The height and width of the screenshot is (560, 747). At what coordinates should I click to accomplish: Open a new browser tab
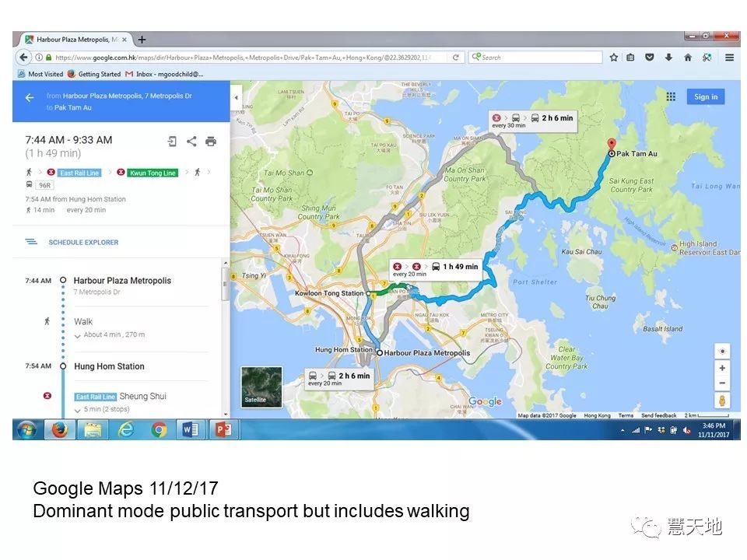[142, 40]
